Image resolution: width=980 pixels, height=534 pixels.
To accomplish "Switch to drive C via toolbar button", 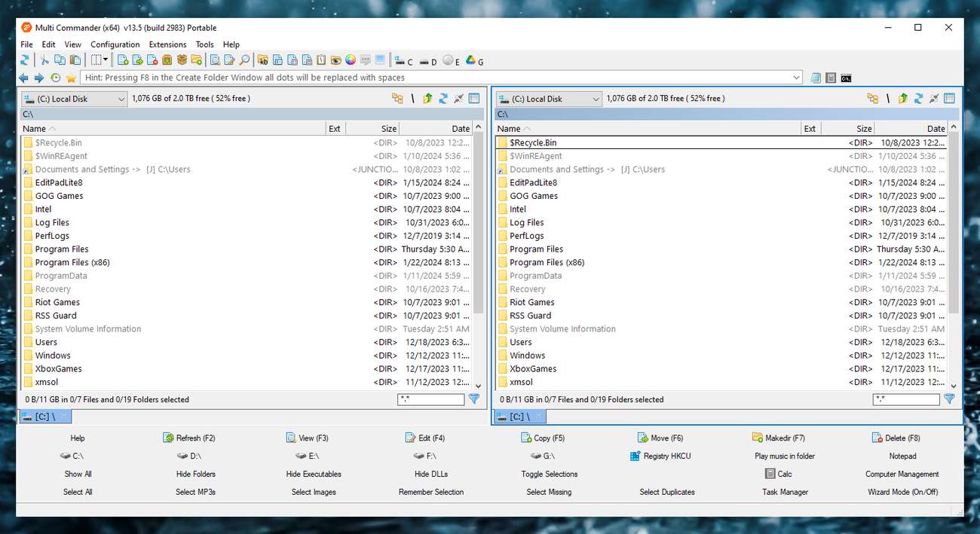I will tap(403, 60).
